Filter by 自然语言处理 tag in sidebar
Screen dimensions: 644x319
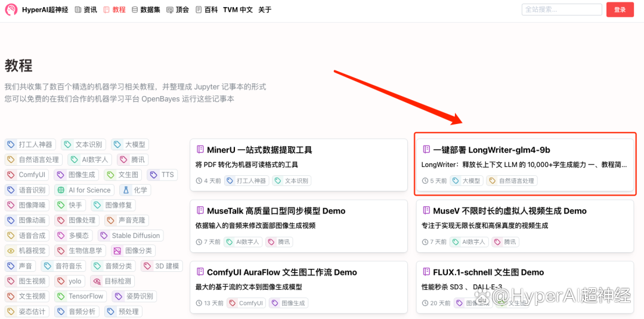33,160
